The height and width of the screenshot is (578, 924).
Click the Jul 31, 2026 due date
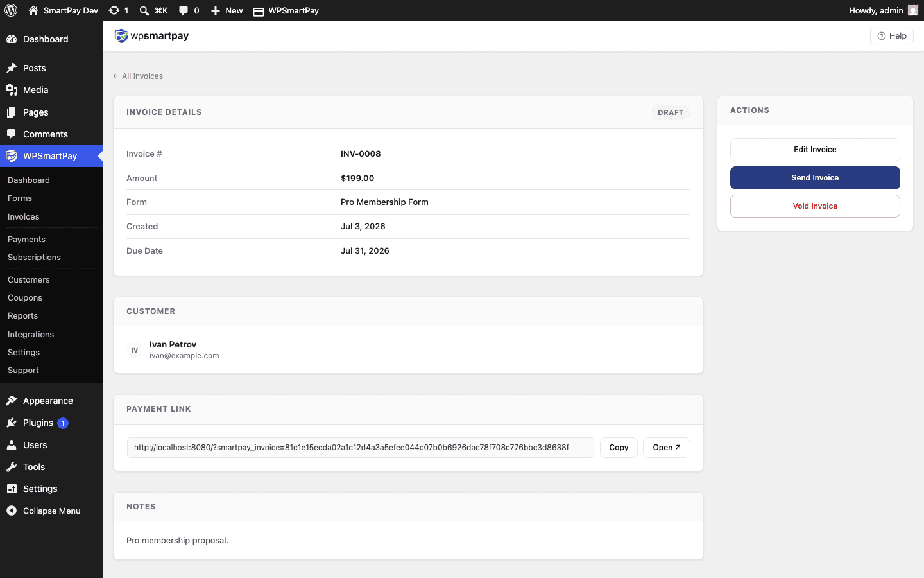[365, 251]
